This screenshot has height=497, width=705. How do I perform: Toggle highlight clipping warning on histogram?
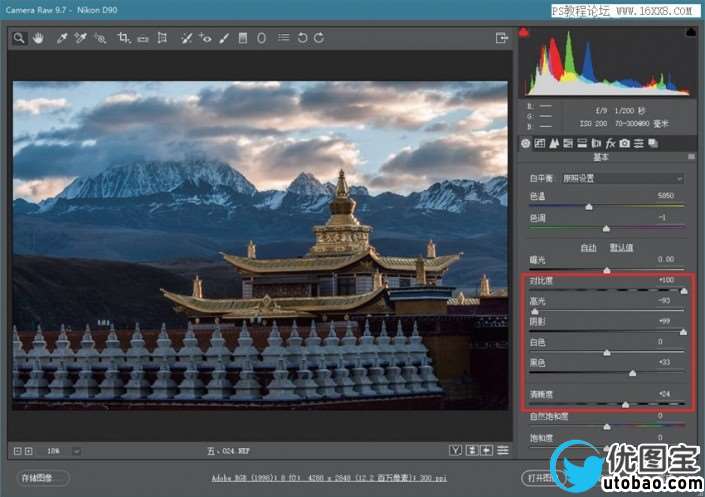point(691,33)
